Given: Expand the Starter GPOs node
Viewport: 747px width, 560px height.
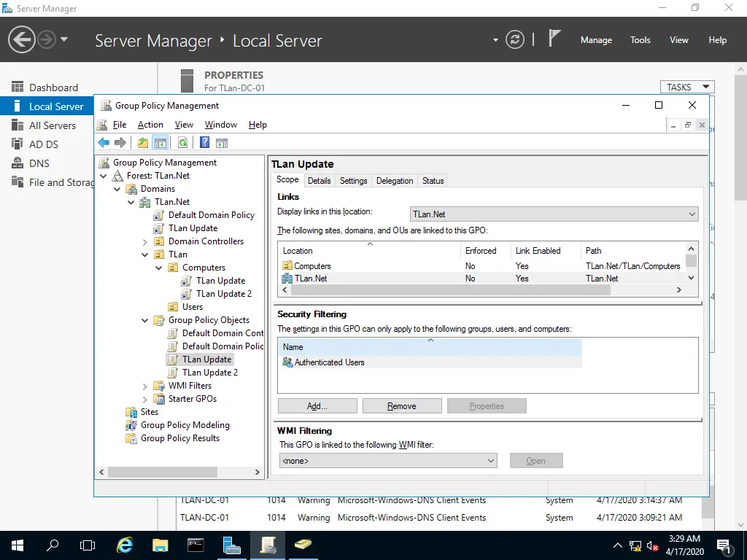Looking at the screenshot, I should click(145, 399).
